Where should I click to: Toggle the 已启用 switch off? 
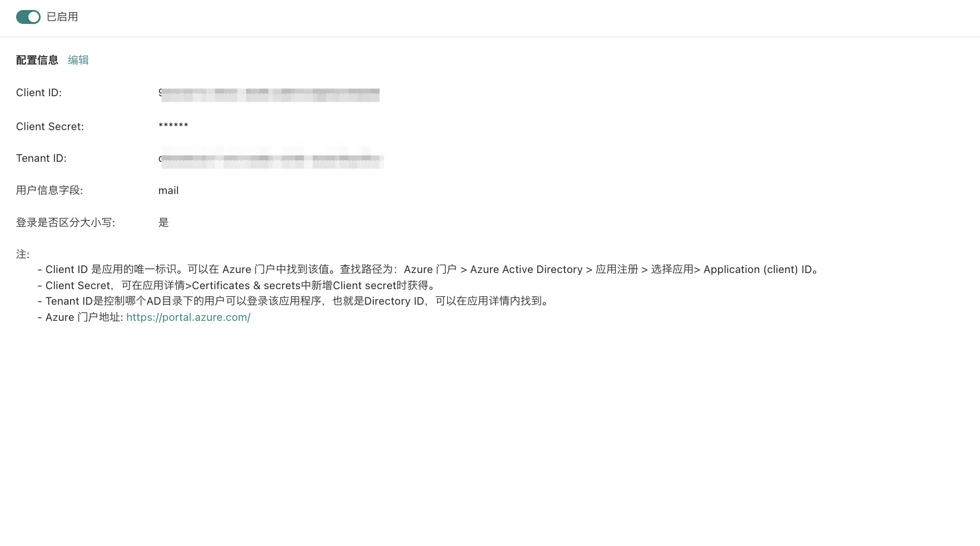point(28,17)
